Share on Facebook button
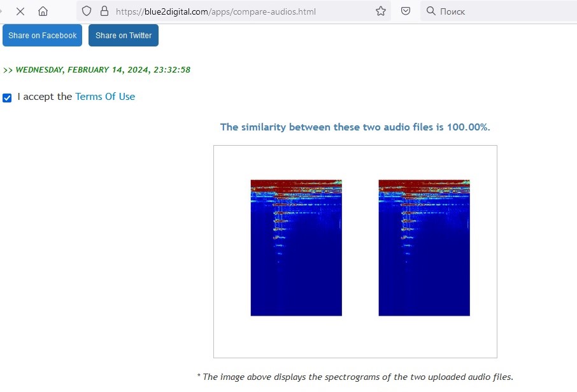 pyautogui.click(x=42, y=35)
